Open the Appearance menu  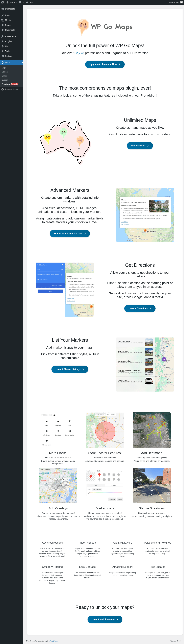11,36
